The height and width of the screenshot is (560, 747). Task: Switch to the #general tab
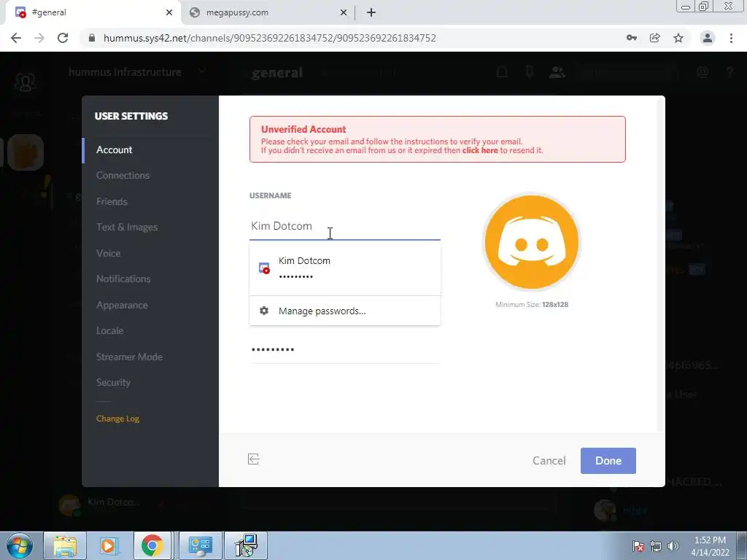point(93,12)
